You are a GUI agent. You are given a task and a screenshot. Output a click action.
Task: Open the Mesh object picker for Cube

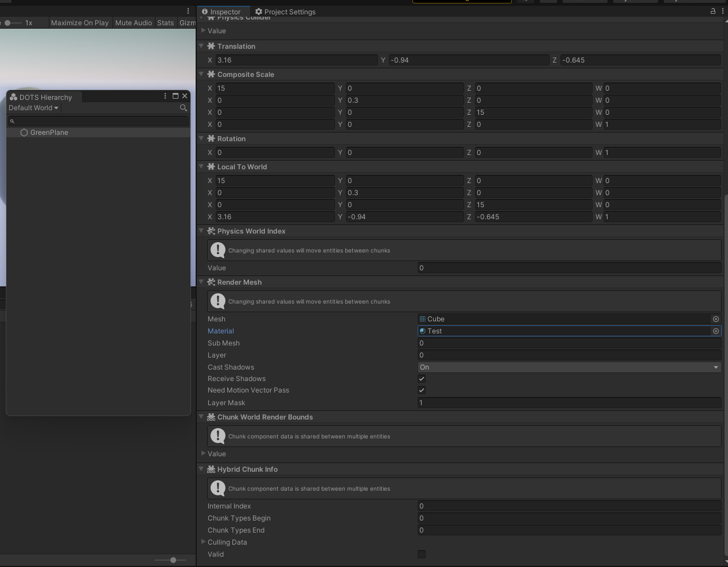(715, 319)
